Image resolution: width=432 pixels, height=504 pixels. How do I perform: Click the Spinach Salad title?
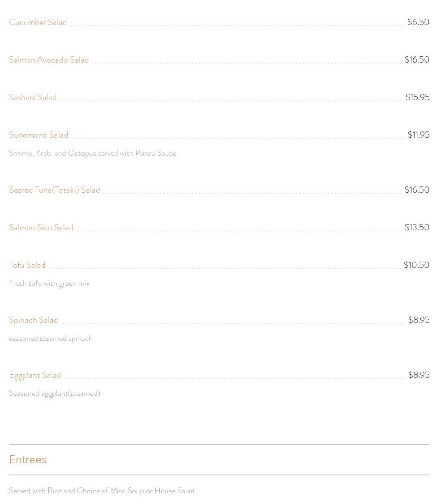pyautogui.click(x=34, y=321)
